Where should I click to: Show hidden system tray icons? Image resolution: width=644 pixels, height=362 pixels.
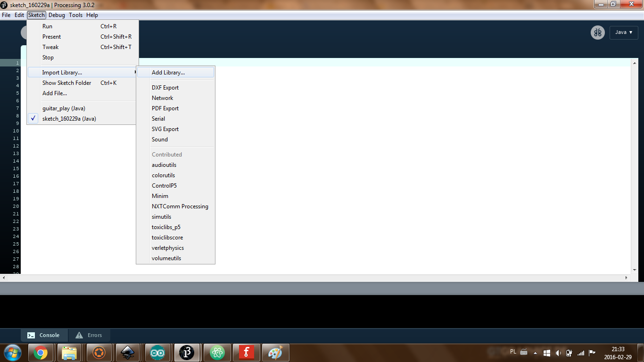pos(535,353)
